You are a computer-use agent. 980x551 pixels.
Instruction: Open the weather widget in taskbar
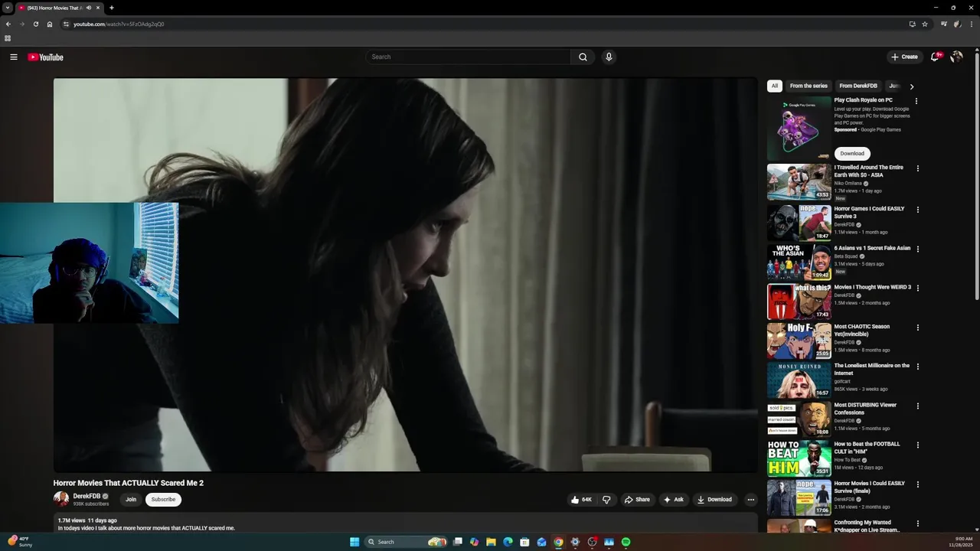point(20,542)
